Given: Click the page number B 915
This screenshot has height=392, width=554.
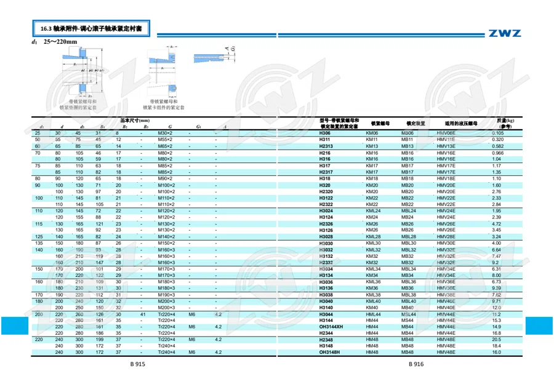Looking at the screenshot, I should coord(137,364).
